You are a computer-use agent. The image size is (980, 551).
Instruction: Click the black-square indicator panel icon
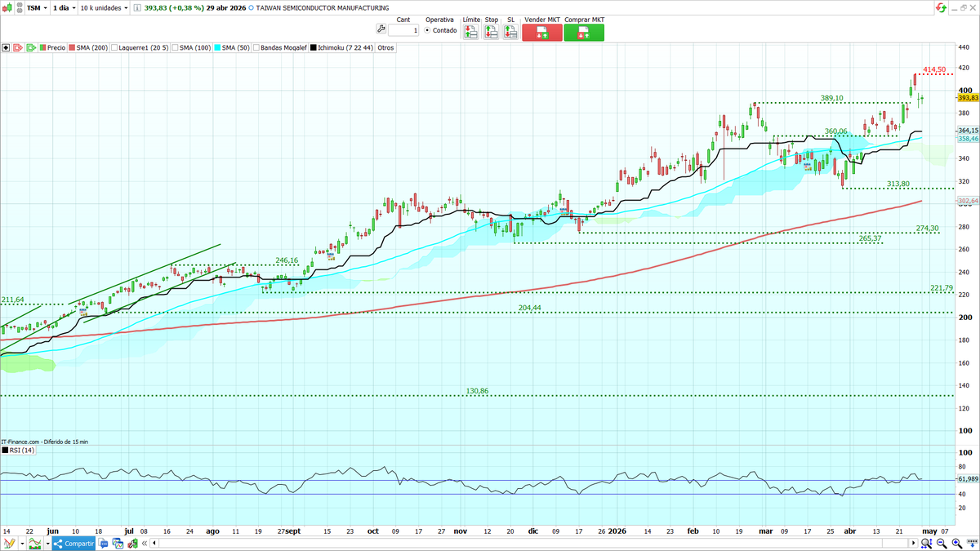click(x=6, y=47)
